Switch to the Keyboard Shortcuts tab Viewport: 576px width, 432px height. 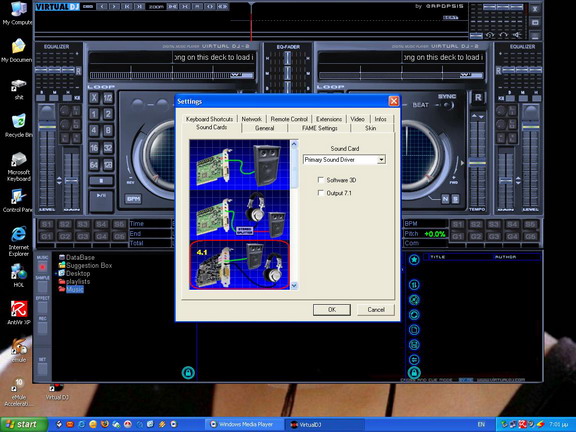pos(209,119)
